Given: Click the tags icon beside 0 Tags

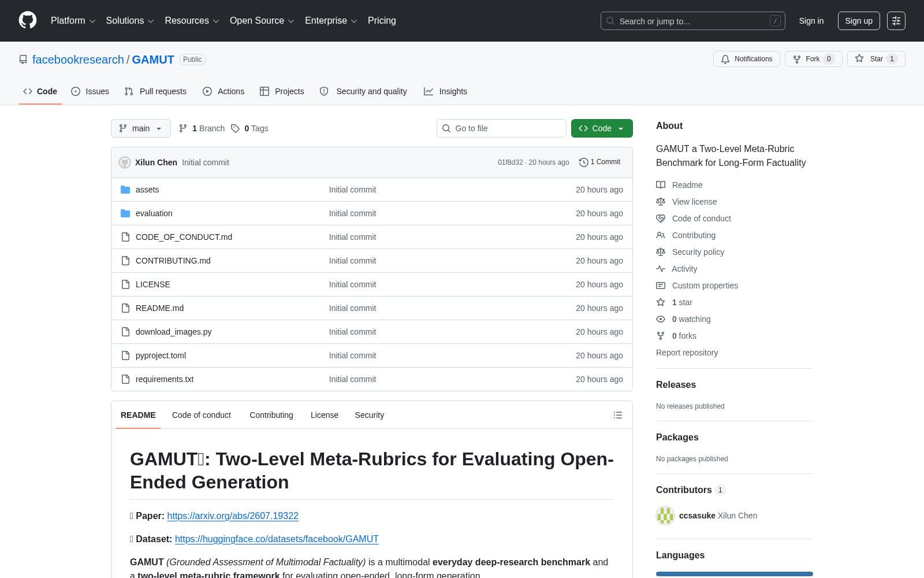Looking at the screenshot, I should (235, 128).
